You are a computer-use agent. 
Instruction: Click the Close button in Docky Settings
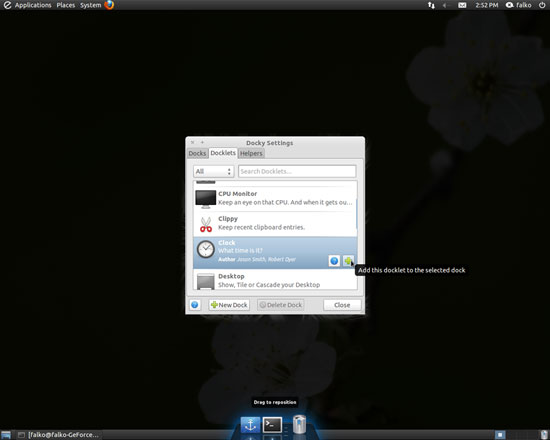click(x=342, y=305)
